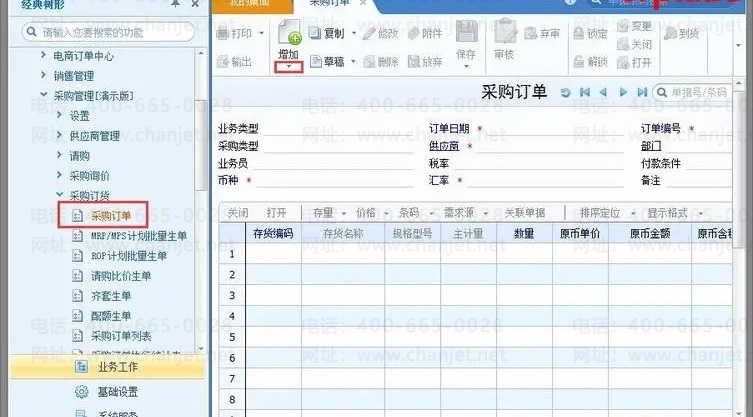Screen dimensions: 753x417
Task: Open 齐套生单 tree item
Action: [111, 296]
